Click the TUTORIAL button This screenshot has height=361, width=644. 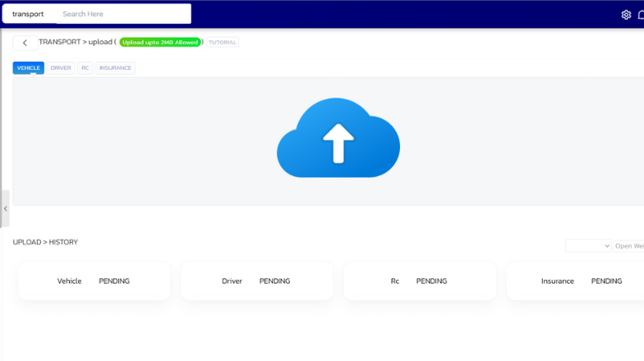(x=222, y=43)
